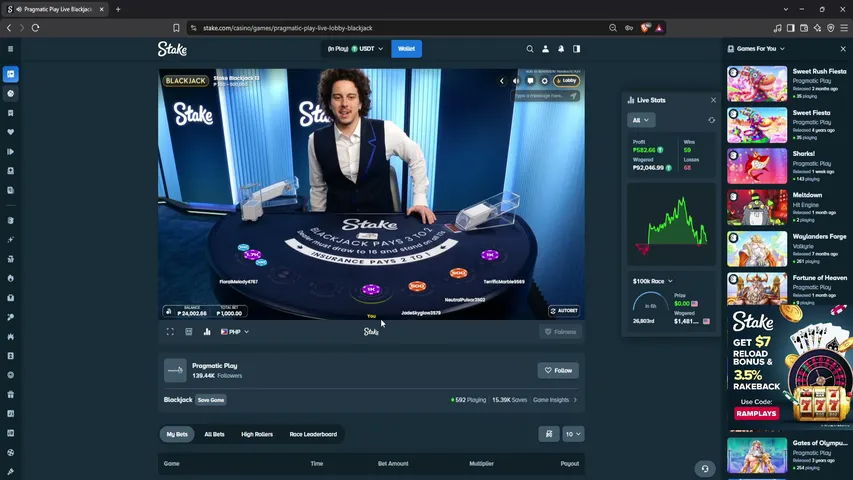The height and width of the screenshot is (480, 853).
Task: Mute the live blackjack game sound
Action: (516, 81)
